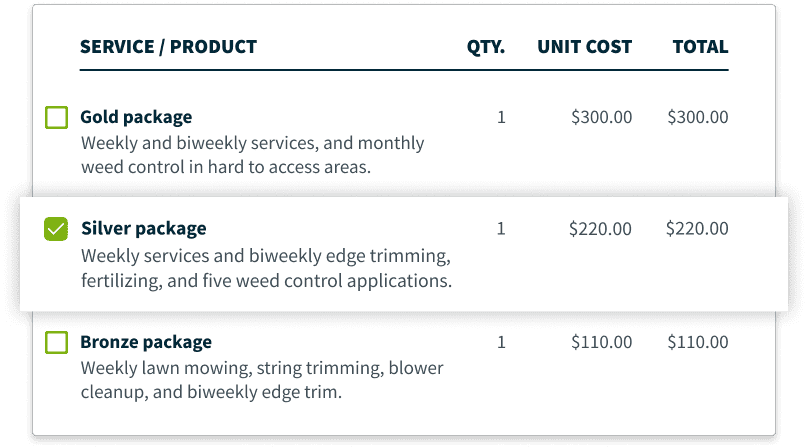Uncheck the Silver package checkbox

[56, 229]
